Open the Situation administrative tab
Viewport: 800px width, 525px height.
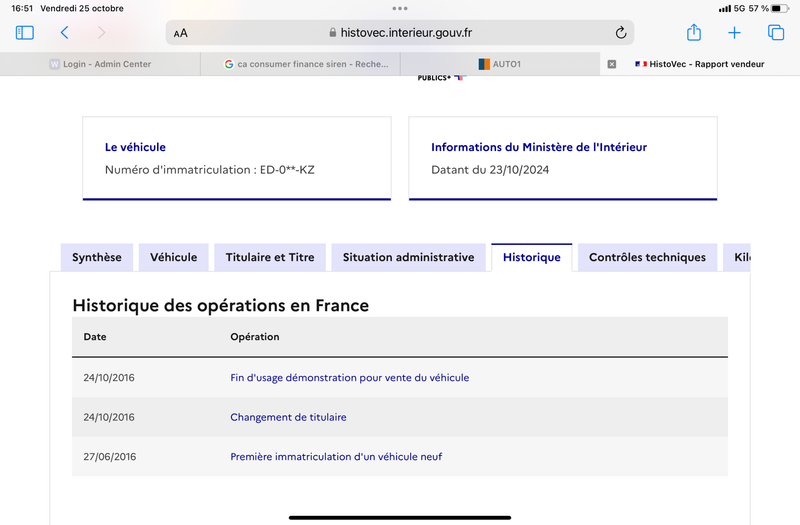[409, 257]
